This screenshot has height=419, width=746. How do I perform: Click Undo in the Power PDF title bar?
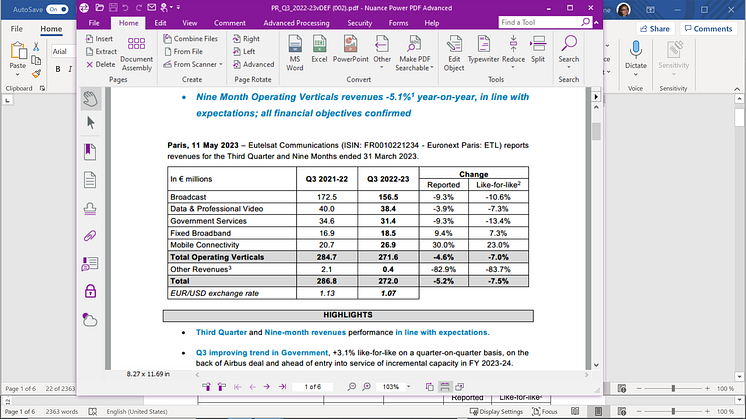coord(126,8)
